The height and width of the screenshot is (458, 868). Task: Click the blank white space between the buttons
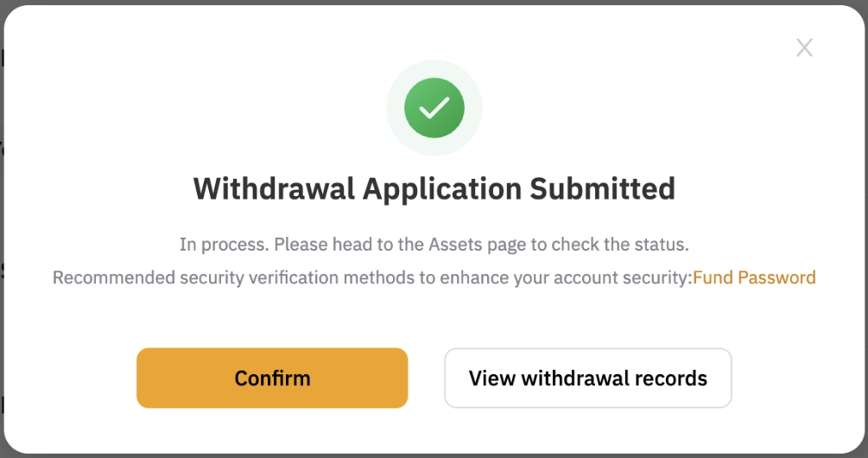pos(426,378)
